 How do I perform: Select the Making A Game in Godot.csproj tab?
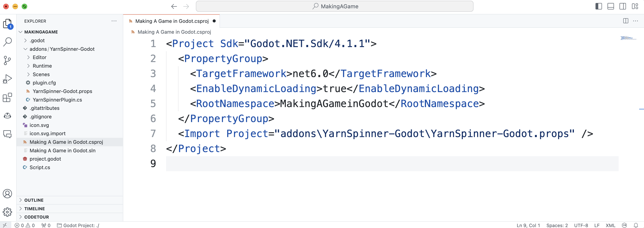click(x=172, y=21)
